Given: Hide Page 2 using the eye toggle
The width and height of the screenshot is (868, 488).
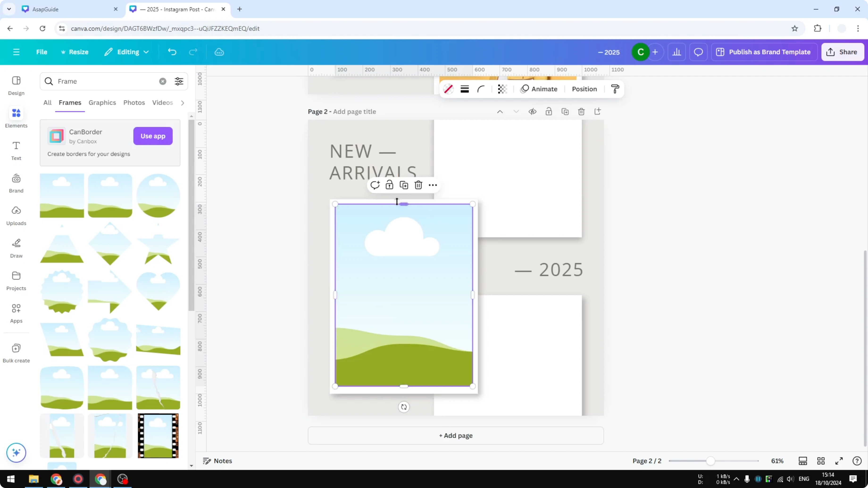Looking at the screenshot, I should click(x=532, y=112).
